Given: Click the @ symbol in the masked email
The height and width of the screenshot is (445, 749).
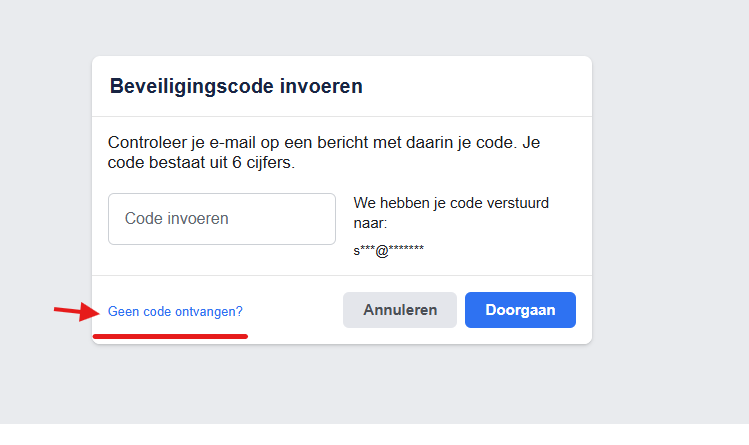Looking at the screenshot, I should tap(382, 251).
